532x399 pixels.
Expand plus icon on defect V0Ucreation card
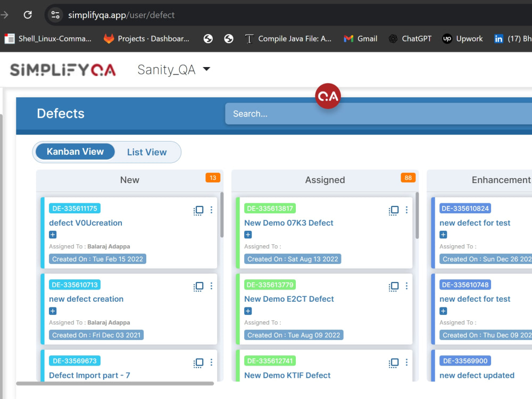(53, 235)
